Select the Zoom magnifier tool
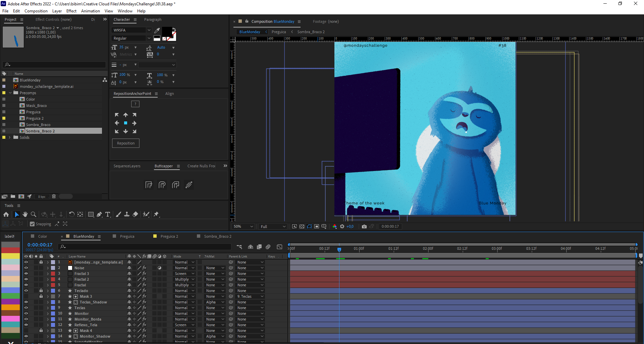This screenshot has height=344, width=644. [34, 214]
